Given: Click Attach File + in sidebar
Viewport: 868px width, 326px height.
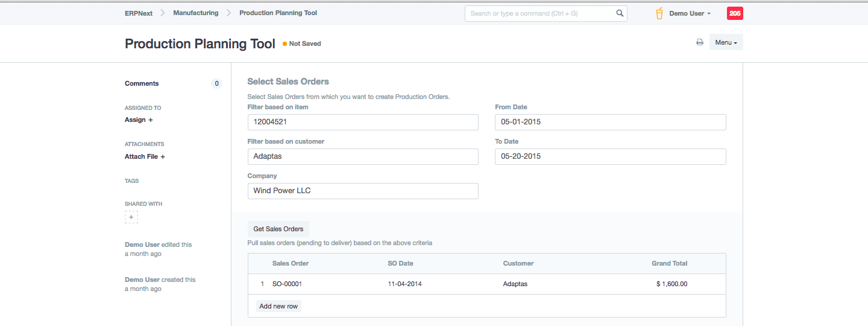Looking at the screenshot, I should [x=145, y=156].
